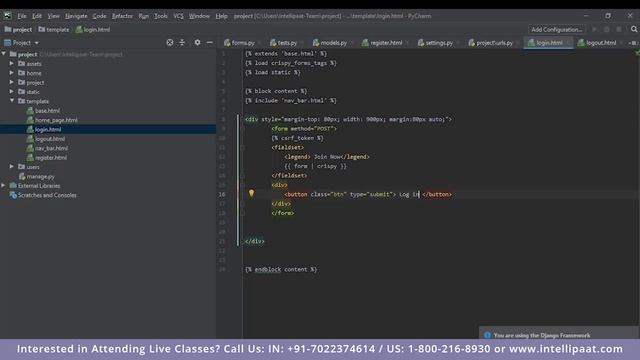Open the VCS menu
The width and height of the screenshot is (640, 360).
click(x=178, y=16)
